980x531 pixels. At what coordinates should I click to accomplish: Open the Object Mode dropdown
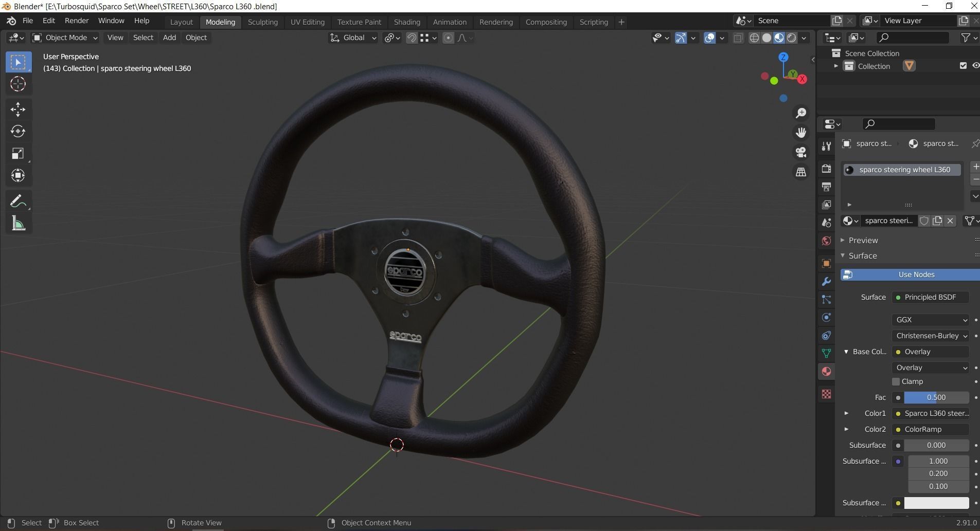click(65, 38)
